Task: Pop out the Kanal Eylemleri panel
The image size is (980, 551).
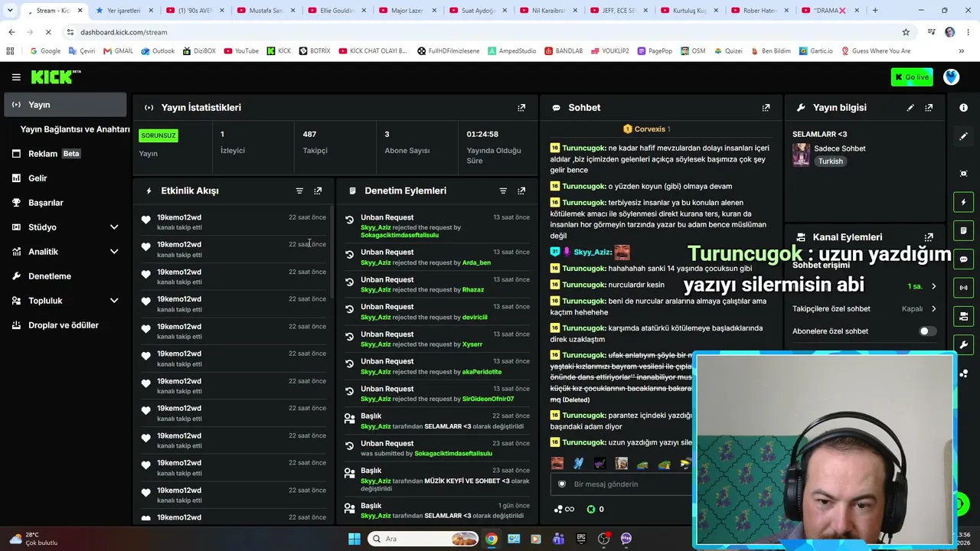Action: [x=929, y=237]
